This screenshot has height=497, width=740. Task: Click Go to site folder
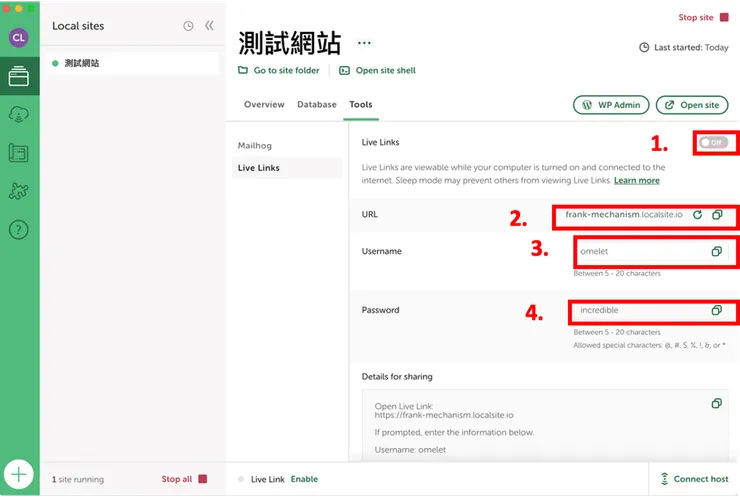coord(279,70)
